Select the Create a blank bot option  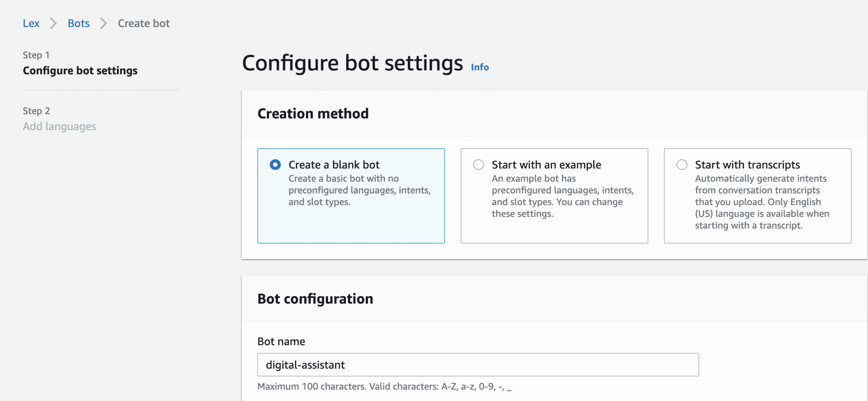click(275, 164)
